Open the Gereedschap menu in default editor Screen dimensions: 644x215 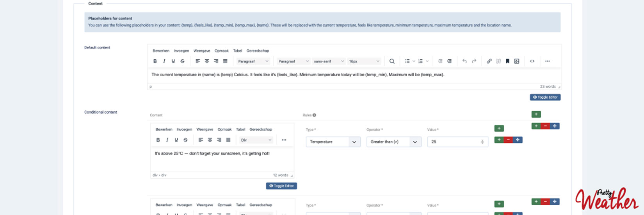258,51
